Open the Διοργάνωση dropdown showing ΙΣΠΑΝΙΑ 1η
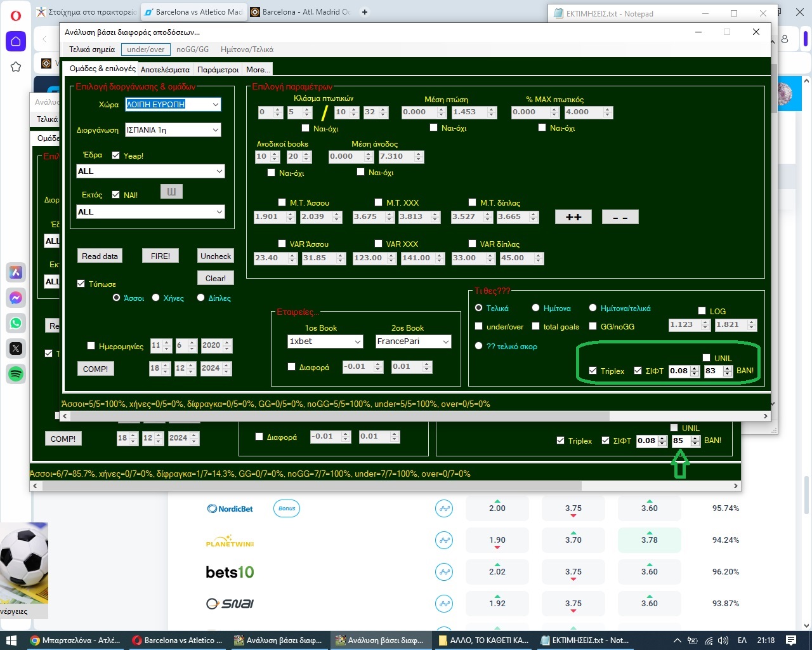The image size is (812, 650). coord(215,130)
